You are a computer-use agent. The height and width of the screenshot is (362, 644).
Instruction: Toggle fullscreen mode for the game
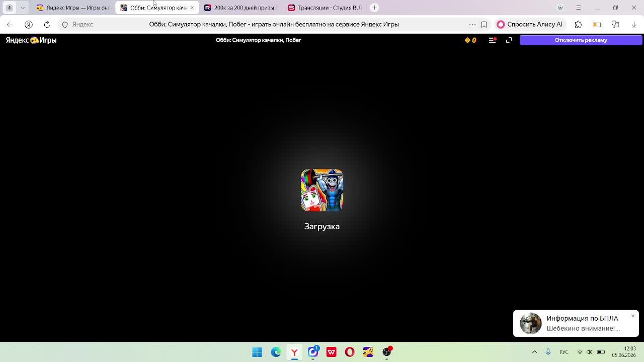click(509, 40)
